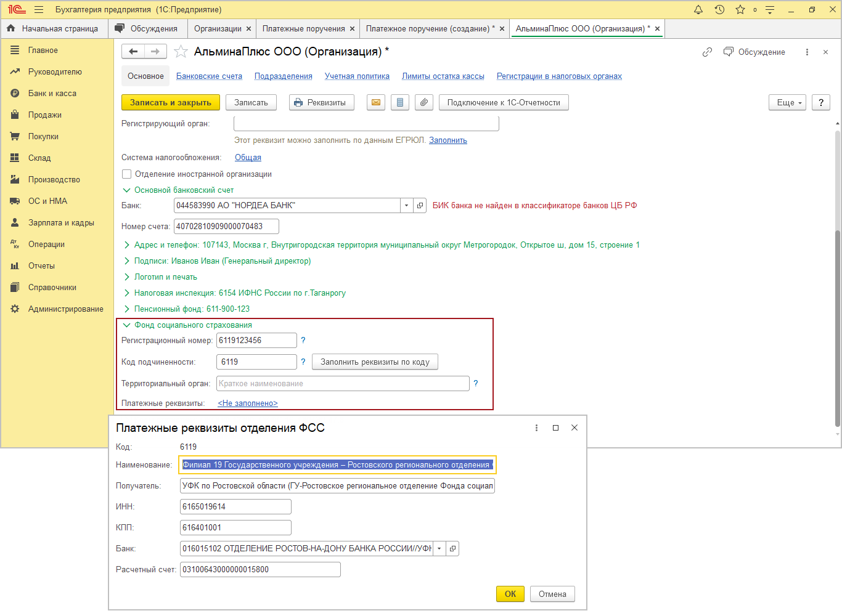Switch to Обсуждения tab

pos(147,29)
